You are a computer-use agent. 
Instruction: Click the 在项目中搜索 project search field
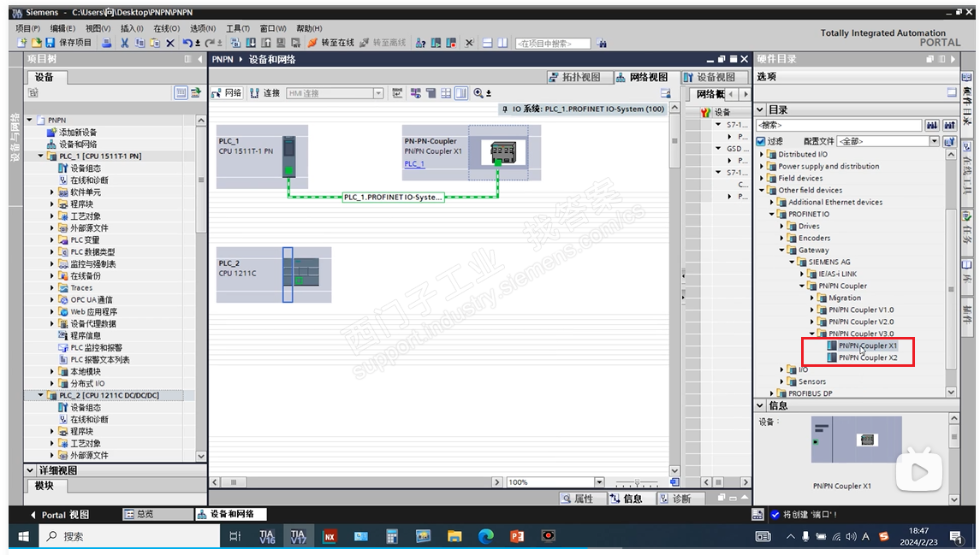[553, 43]
